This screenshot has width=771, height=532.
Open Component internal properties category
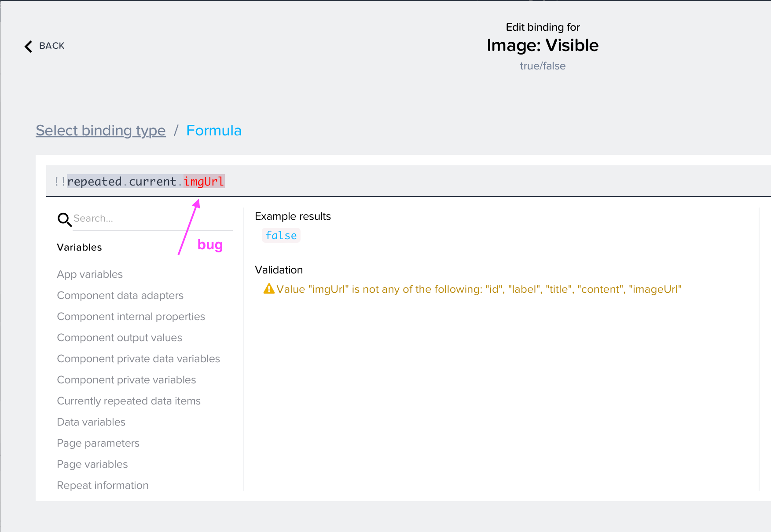[131, 317]
